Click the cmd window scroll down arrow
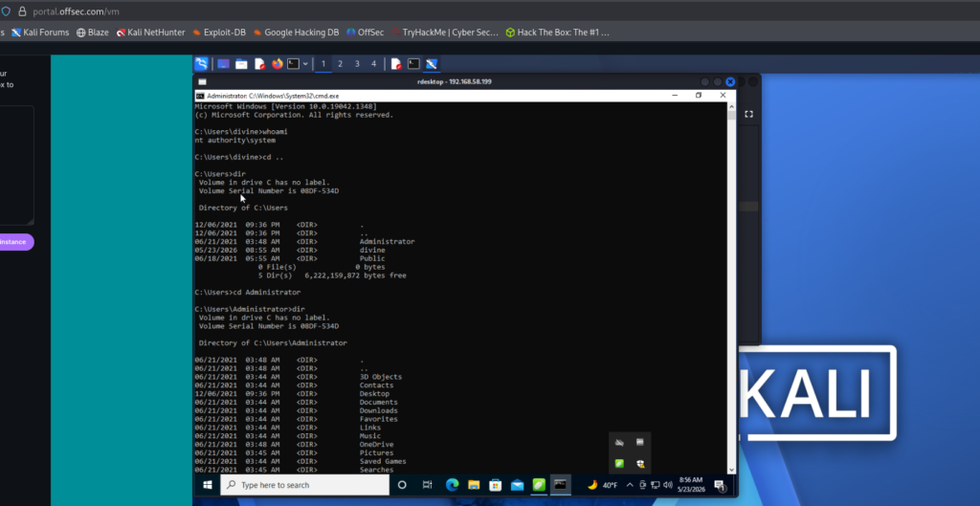Viewport: 980px width, 506px height. coord(731,469)
